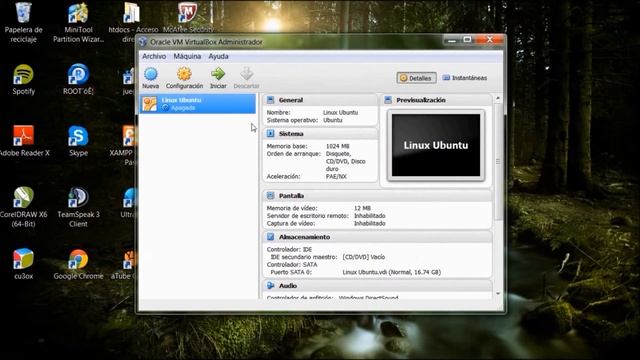Click '1024 MB' memory value
Image resolution: width=640 pixels, height=360 pixels.
(338, 146)
